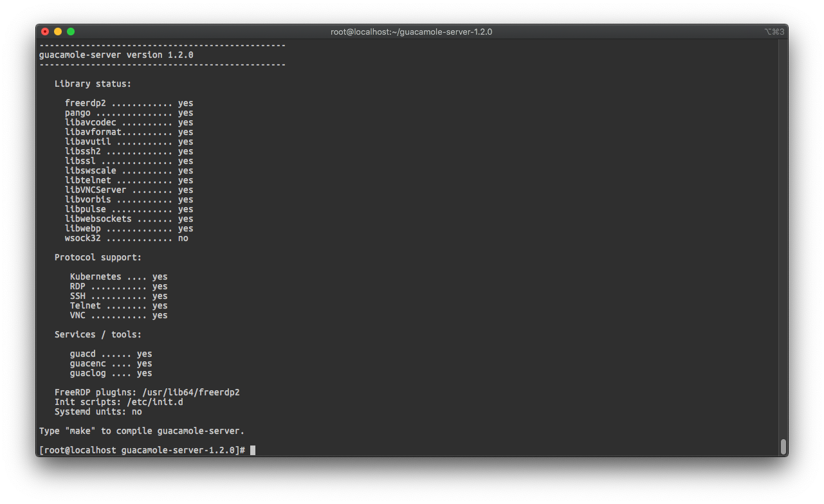The height and width of the screenshot is (504, 824).
Task: Click the guaclog service line
Action: coord(111,373)
